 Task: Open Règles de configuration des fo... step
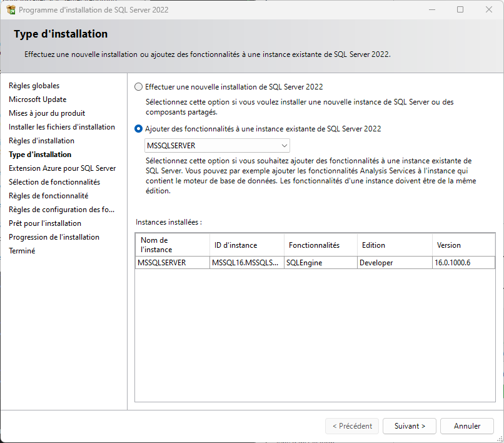coord(61,210)
